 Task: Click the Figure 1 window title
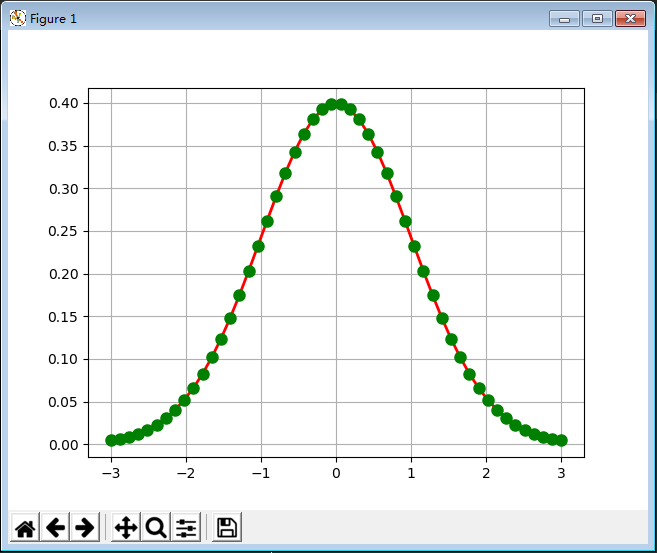[53, 19]
